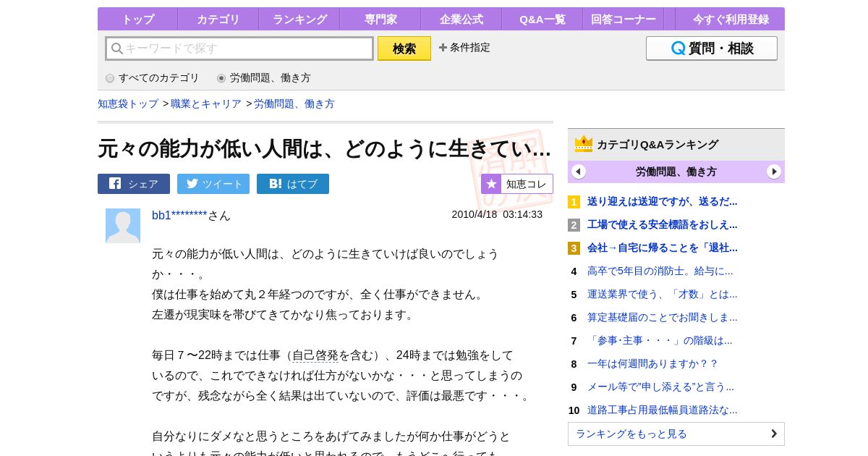Viewport: 868px width, 456px height.
Task: Open the Q&A一覧 menu tab
Action: pos(542,19)
